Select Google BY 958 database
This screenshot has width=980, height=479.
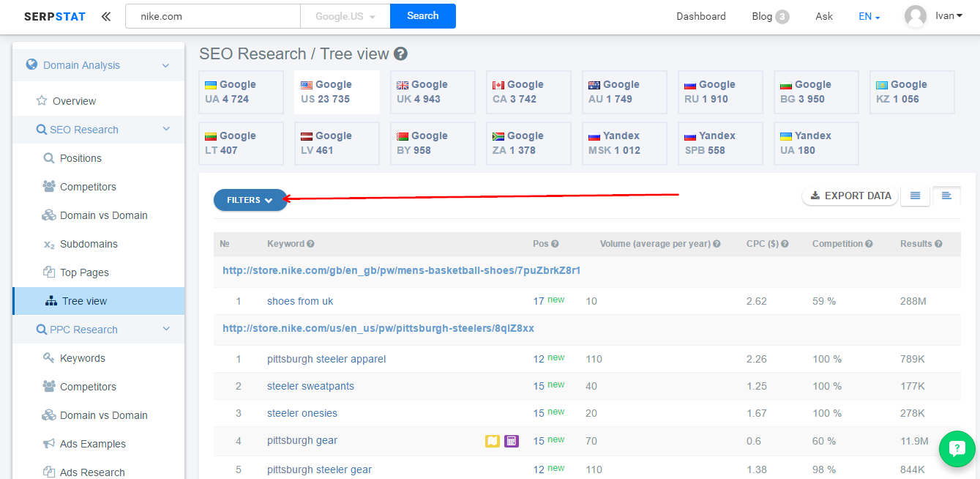pos(433,144)
